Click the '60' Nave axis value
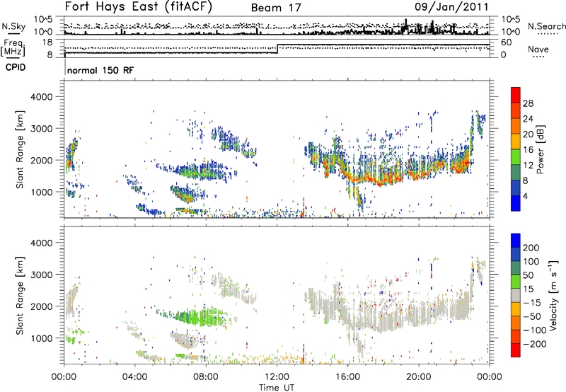The height and width of the screenshot is (392, 566). (x=506, y=42)
